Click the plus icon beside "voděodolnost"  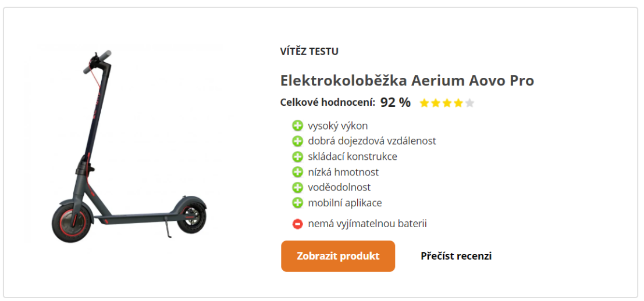coord(298,188)
